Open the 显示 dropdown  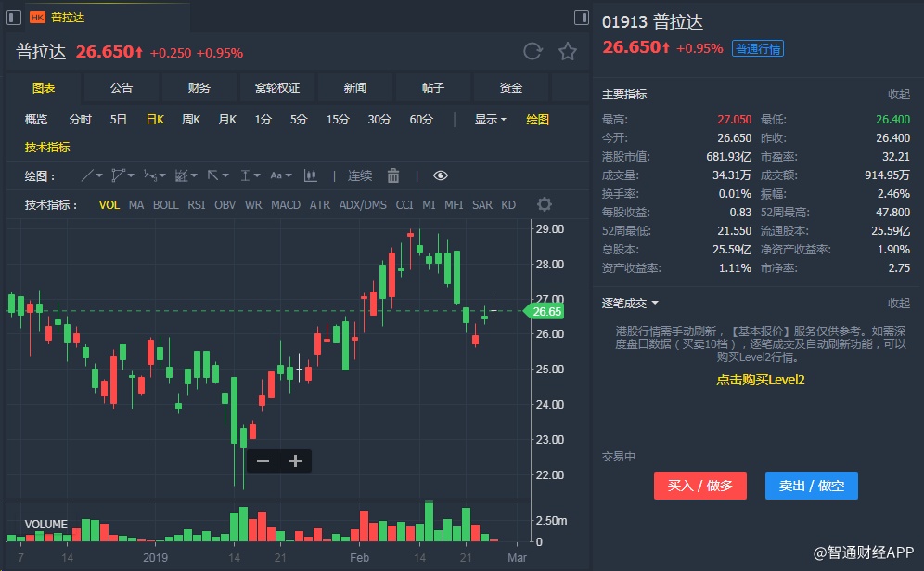491,119
